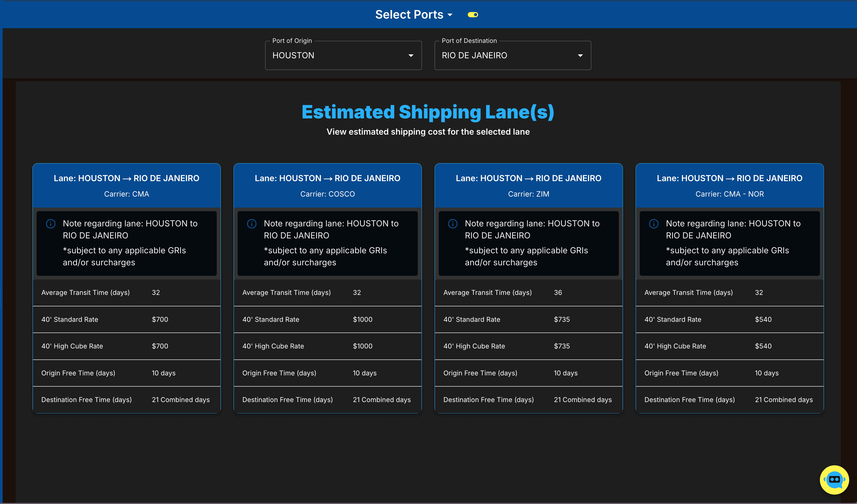857x504 pixels.
Task: Click the surcharges note text in ZIM card
Action: (x=527, y=256)
